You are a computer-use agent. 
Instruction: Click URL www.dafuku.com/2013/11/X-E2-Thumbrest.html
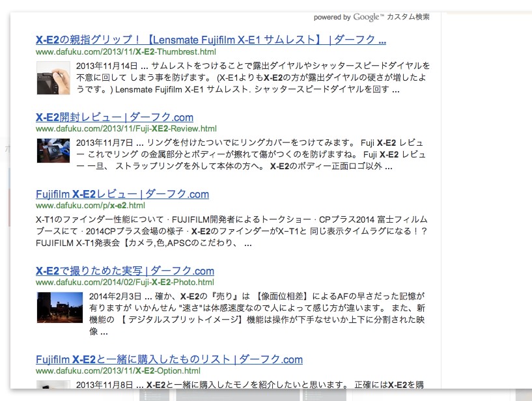coord(126,52)
